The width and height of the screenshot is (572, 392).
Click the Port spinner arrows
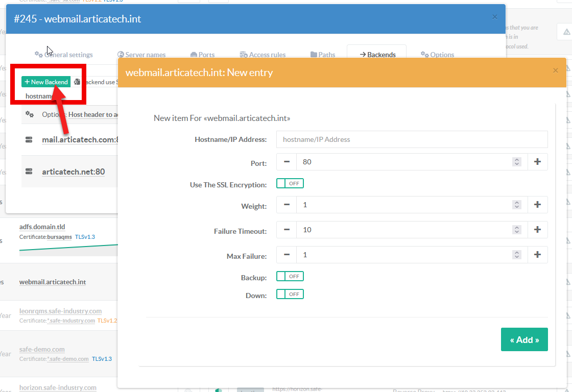coord(517,162)
